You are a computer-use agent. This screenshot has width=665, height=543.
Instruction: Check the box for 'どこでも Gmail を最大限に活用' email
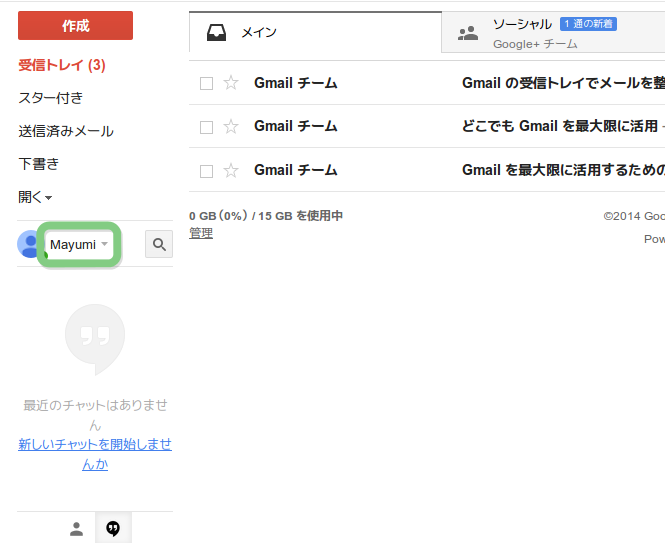click(x=207, y=127)
